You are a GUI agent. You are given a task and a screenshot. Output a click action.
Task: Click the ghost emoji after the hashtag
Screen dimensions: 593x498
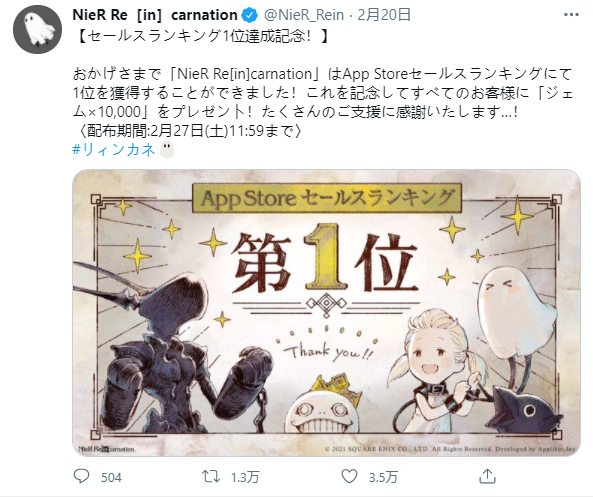tap(167, 150)
